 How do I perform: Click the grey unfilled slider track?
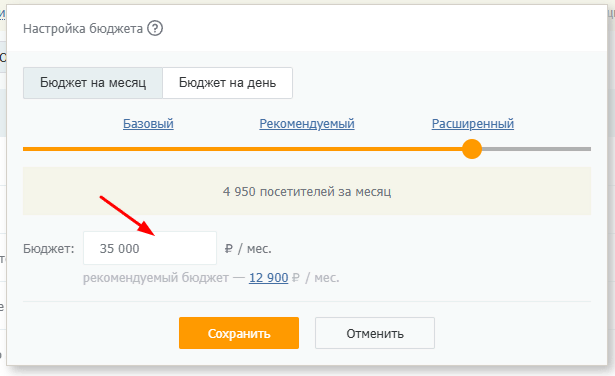point(536,149)
